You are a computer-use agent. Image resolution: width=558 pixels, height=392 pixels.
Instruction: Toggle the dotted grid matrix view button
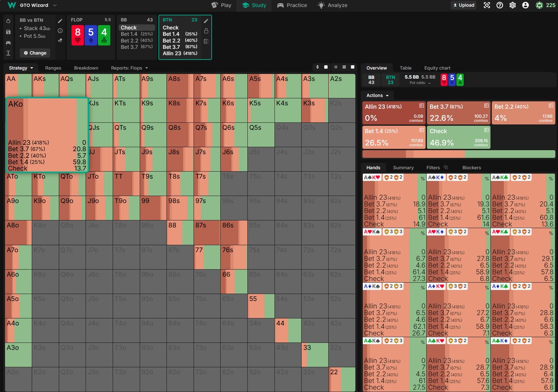344,67
